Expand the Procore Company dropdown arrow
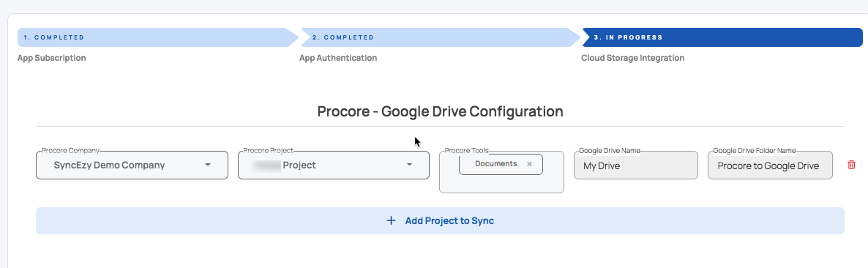The width and height of the screenshot is (868, 268). (x=208, y=165)
